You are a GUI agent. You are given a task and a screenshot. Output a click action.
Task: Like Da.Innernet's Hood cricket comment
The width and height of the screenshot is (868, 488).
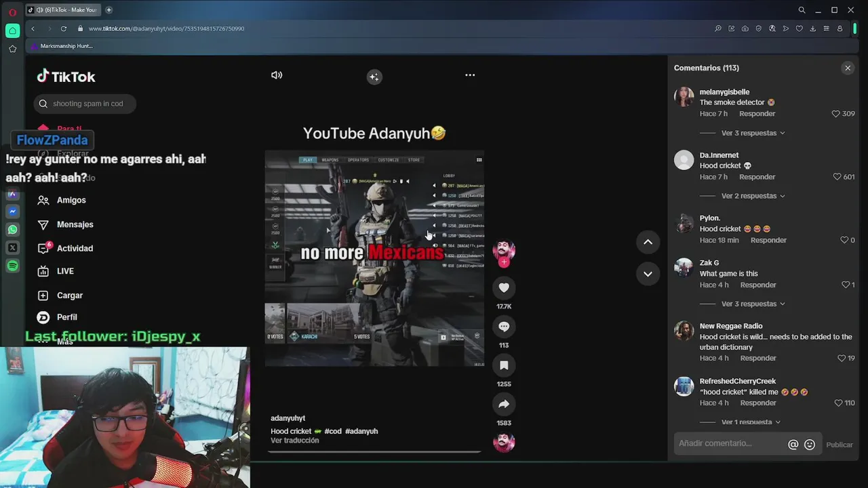point(837,177)
